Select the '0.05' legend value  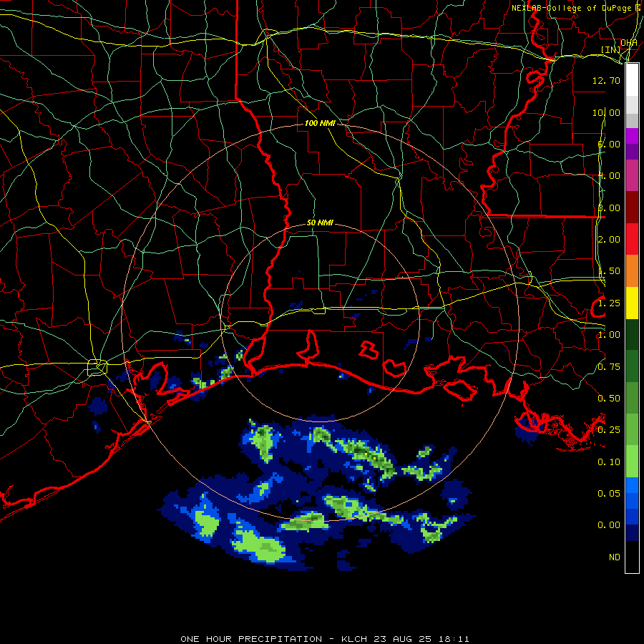point(609,494)
